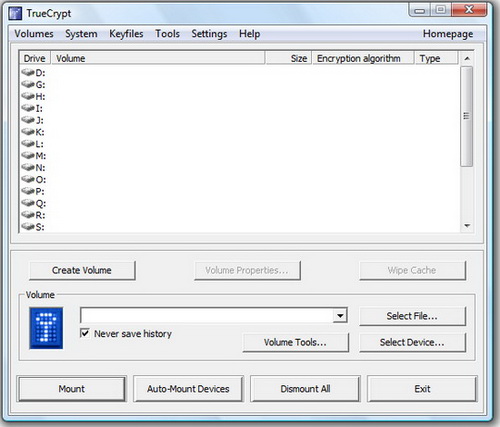The width and height of the screenshot is (500, 427).
Task: Open the Settings menu
Action: pos(209,34)
